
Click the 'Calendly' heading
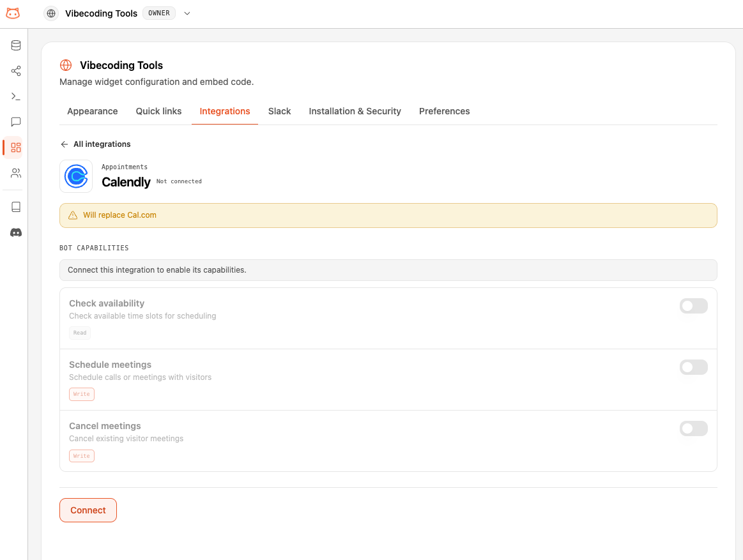click(126, 182)
